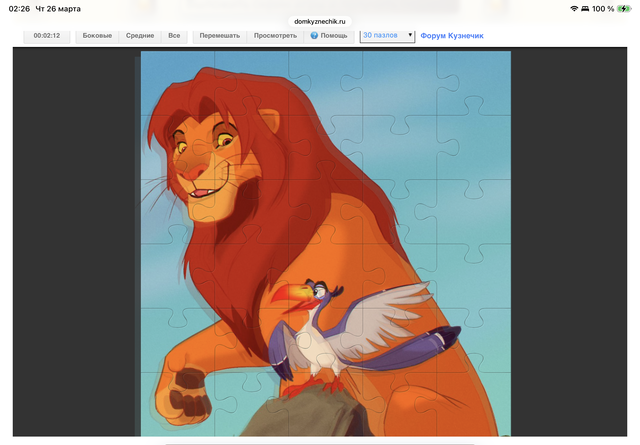Tap the clock time in status bar

coord(19,8)
